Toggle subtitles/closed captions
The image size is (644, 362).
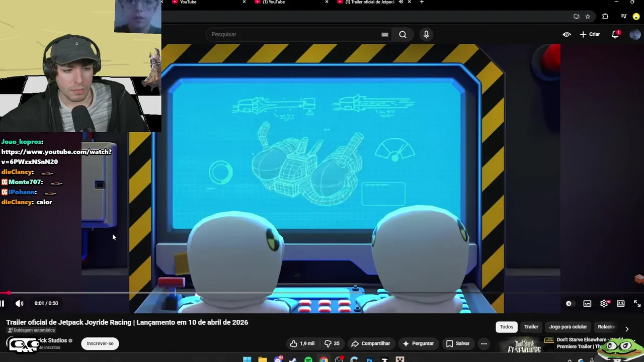coord(587,303)
